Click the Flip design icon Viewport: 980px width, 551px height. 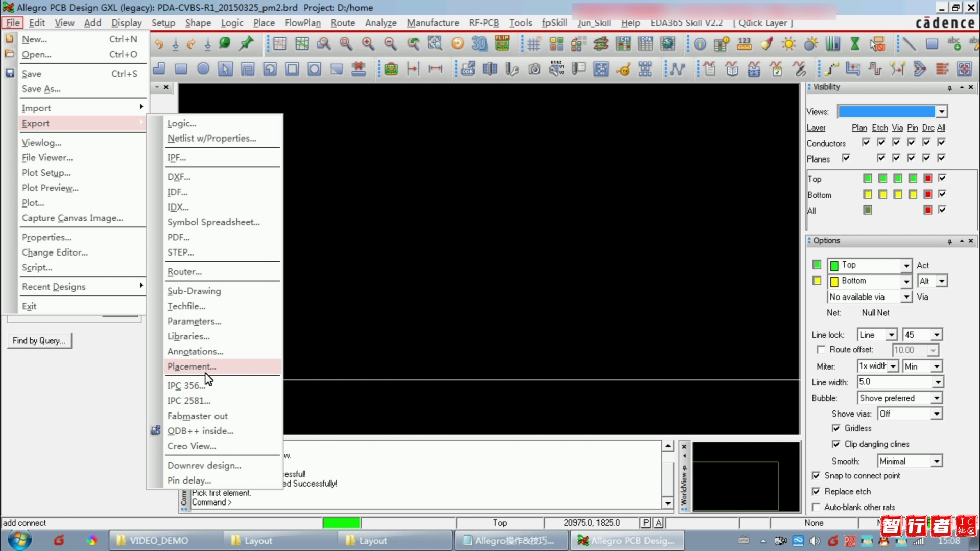pyautogui.click(x=503, y=44)
